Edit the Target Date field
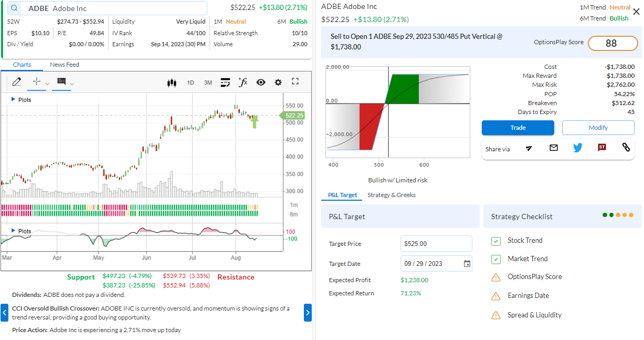This screenshot has height=340, width=644. pos(436,264)
